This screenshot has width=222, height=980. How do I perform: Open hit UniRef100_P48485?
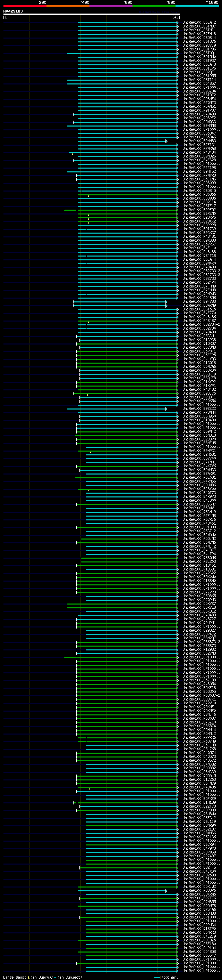pos(199,788)
